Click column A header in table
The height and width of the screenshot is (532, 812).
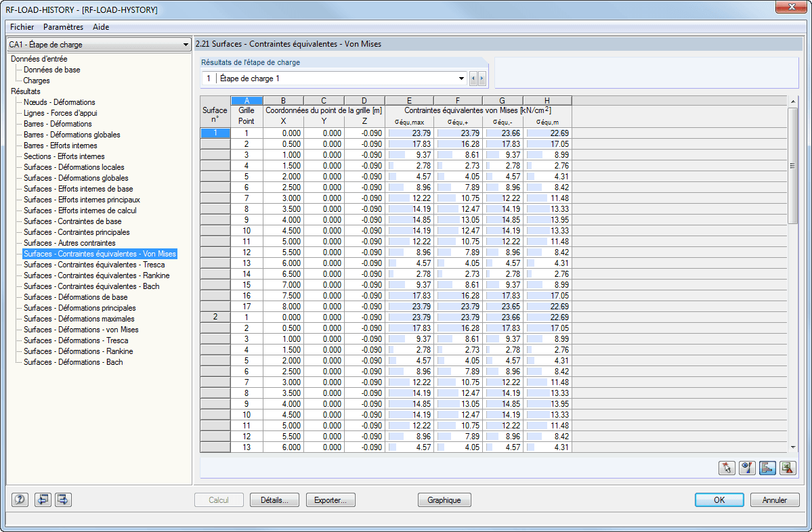(x=247, y=100)
